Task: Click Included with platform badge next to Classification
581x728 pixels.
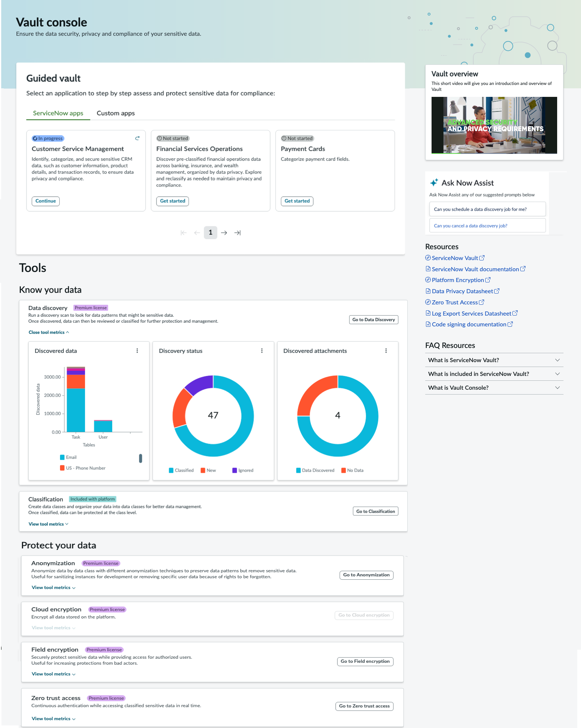Action: click(93, 499)
